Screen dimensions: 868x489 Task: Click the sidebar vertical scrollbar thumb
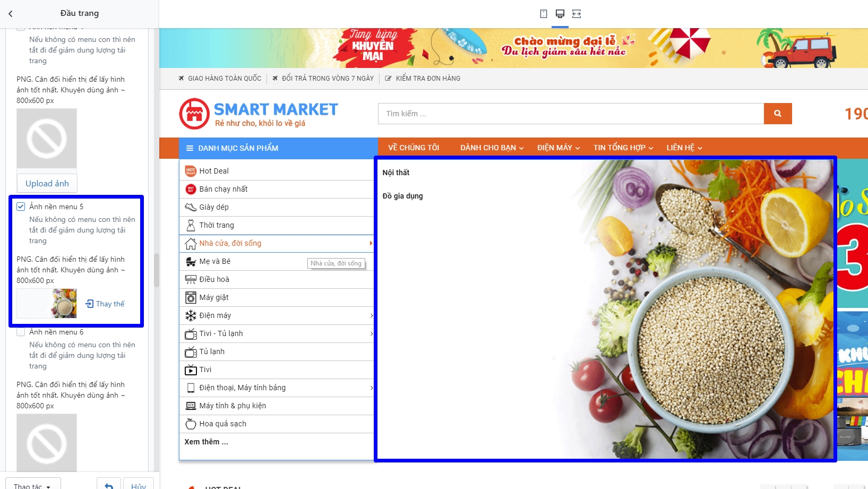157,270
